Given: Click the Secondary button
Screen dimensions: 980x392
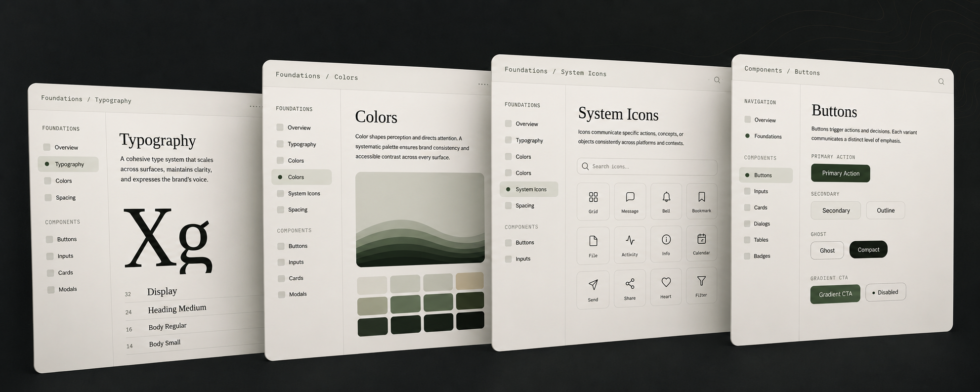Looking at the screenshot, I should 836,211.
